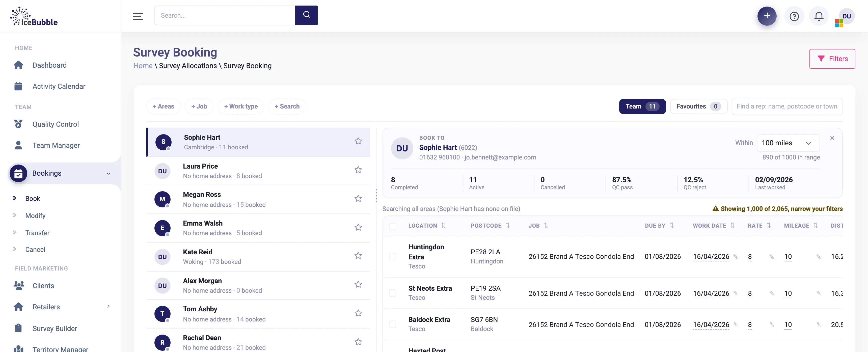Open the plus quick-add button

[x=767, y=16]
